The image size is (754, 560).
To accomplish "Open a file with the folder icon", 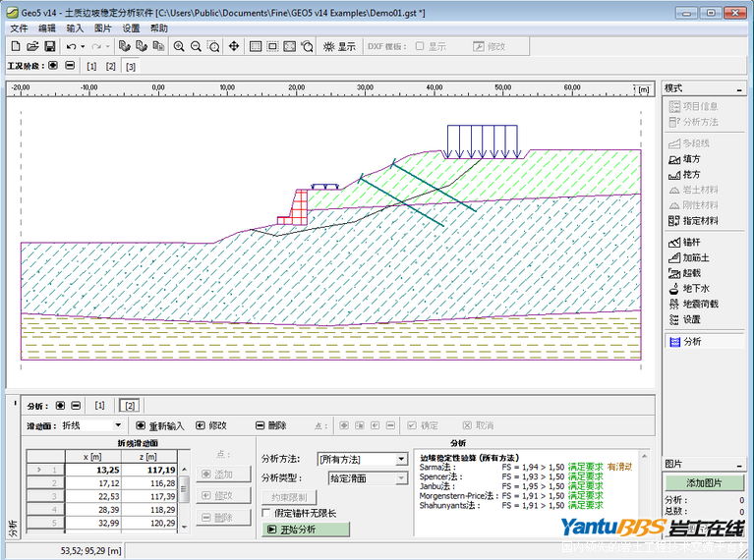I will [x=32, y=46].
